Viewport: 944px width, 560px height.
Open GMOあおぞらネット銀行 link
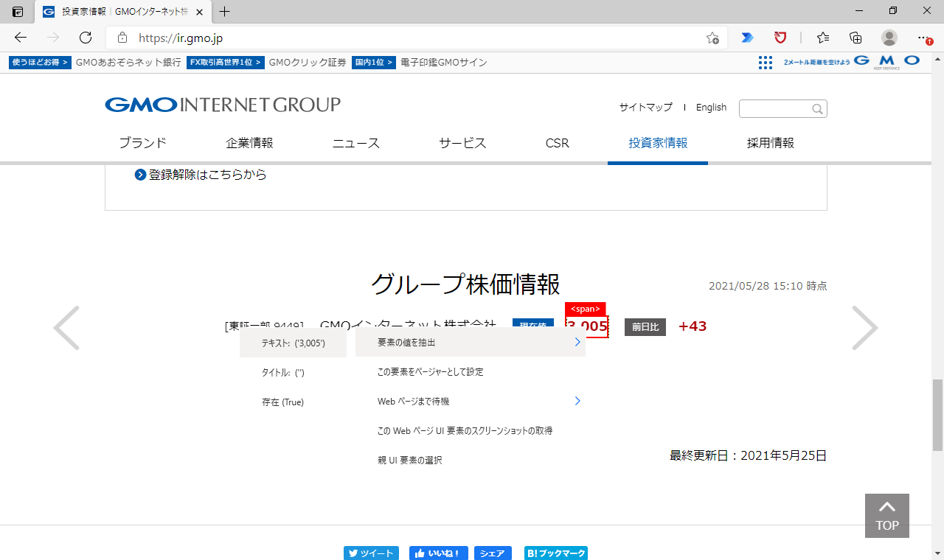[x=128, y=63]
